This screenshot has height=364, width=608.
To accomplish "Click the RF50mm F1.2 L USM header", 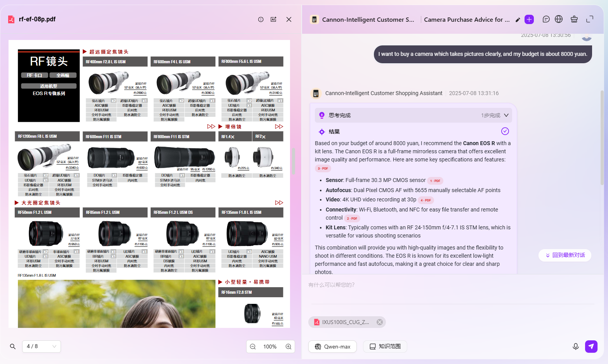I will pyautogui.click(x=47, y=213).
